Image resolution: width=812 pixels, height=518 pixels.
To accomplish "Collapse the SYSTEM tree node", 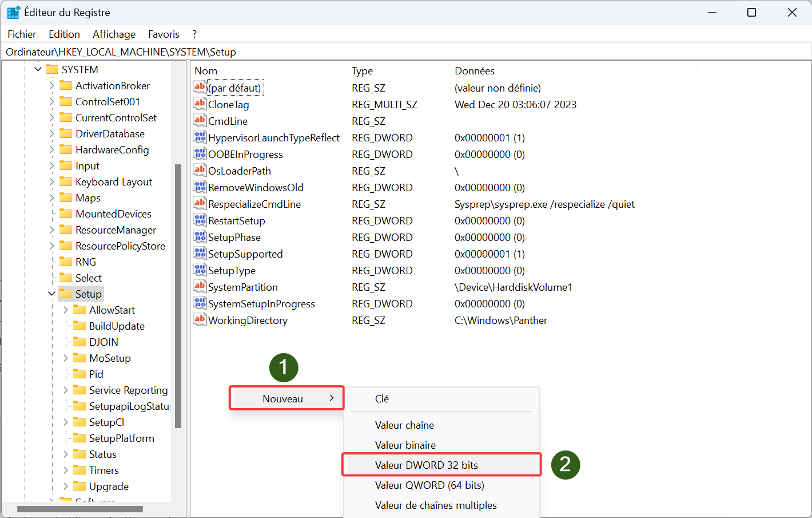I will 38,69.
